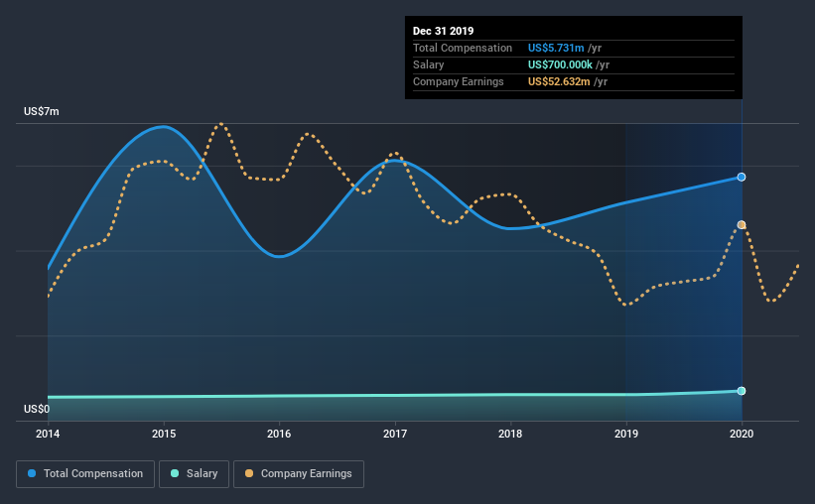Click the 2019 x-axis label

tap(626, 434)
